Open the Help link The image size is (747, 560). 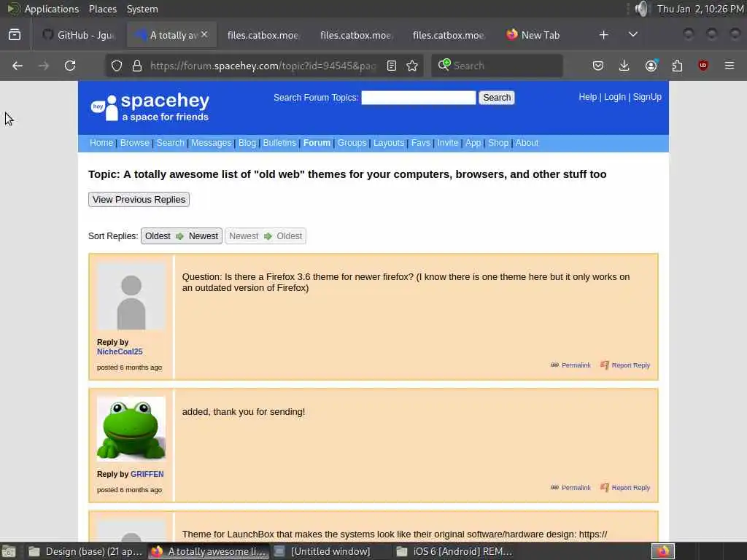pos(587,97)
